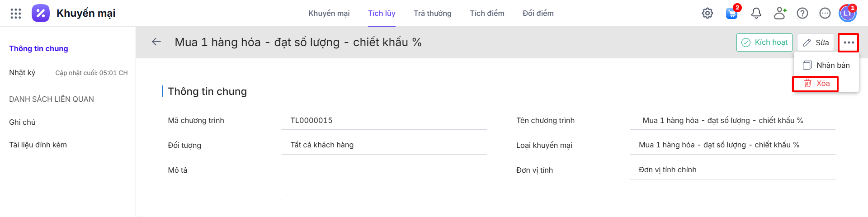
Task: Open the help question mark icon
Action: (802, 13)
